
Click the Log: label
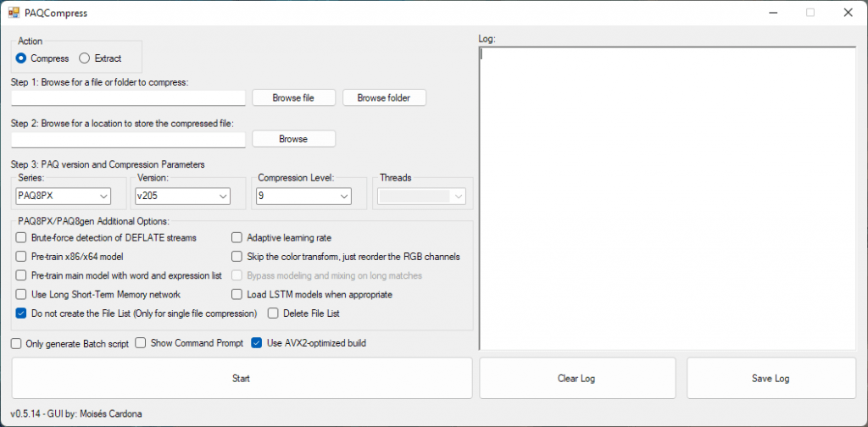pos(487,39)
